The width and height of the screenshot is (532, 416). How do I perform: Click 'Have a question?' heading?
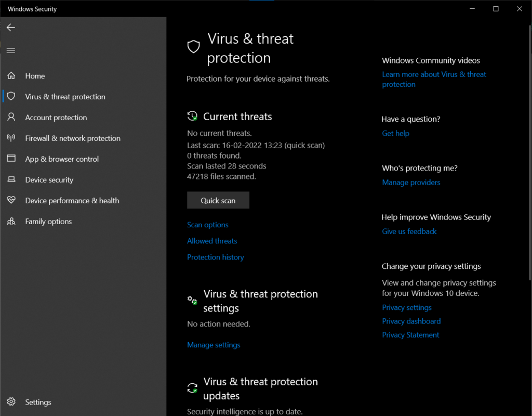coord(411,119)
